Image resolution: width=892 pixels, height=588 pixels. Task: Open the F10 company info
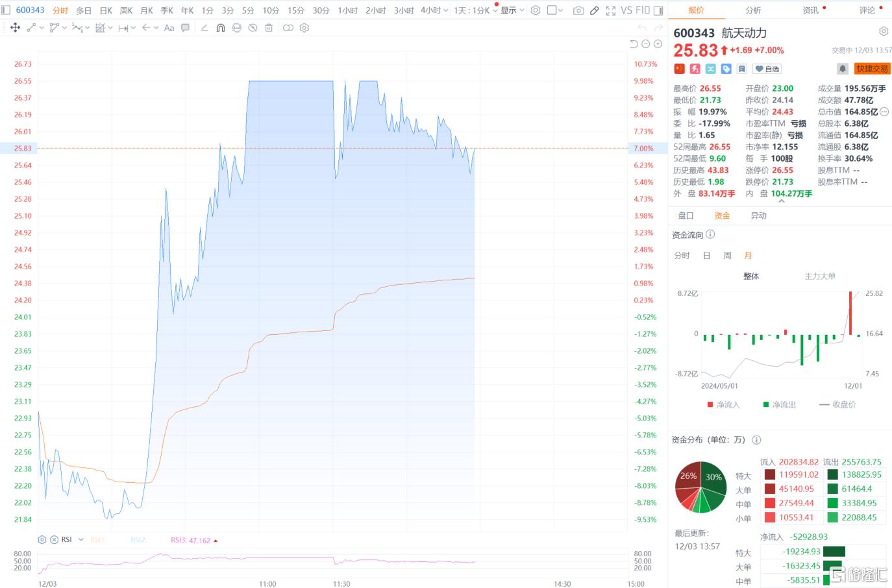[x=642, y=10]
